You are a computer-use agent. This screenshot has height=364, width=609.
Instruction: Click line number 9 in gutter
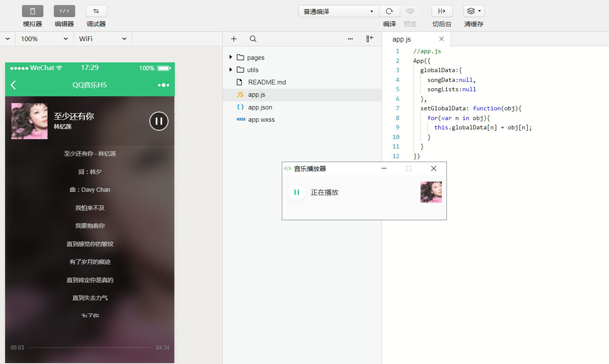point(398,127)
